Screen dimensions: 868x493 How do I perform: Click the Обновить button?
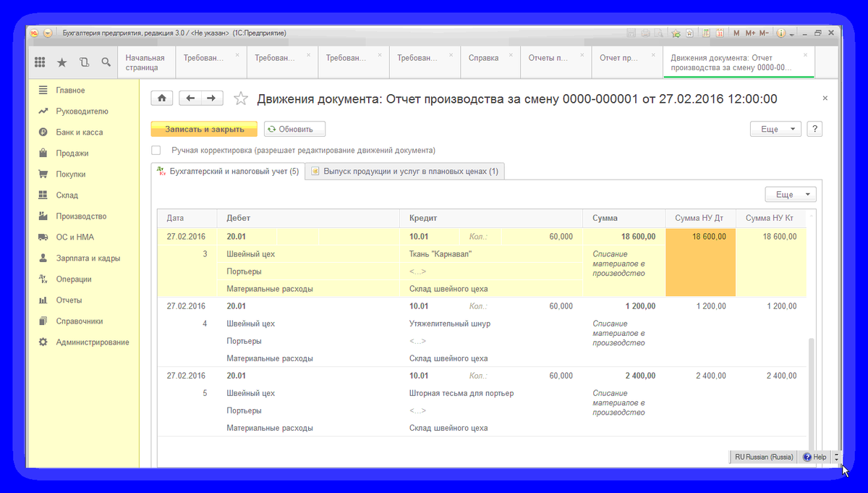click(x=294, y=129)
